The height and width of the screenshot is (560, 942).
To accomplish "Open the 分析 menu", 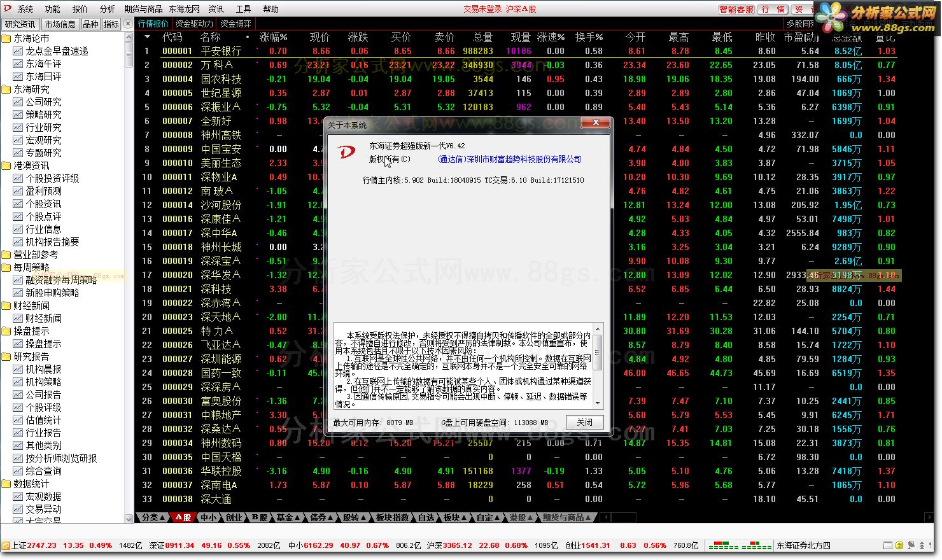I will click(108, 9).
